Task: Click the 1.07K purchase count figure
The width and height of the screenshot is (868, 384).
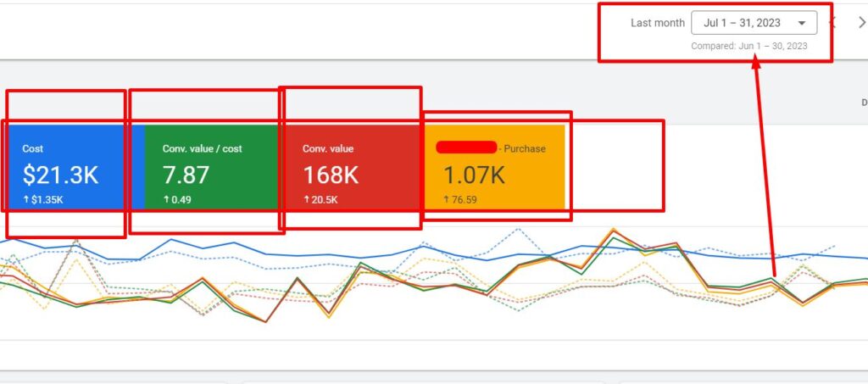Action: pyautogui.click(x=475, y=175)
